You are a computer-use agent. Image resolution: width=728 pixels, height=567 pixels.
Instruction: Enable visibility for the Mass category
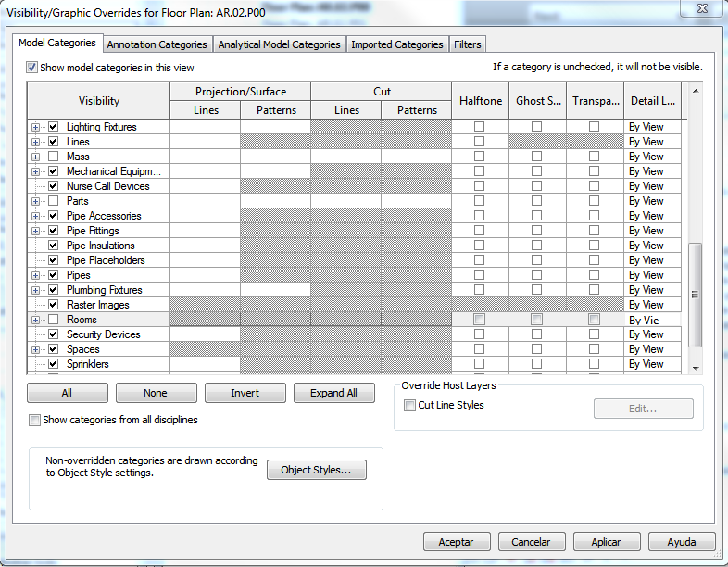coord(54,157)
